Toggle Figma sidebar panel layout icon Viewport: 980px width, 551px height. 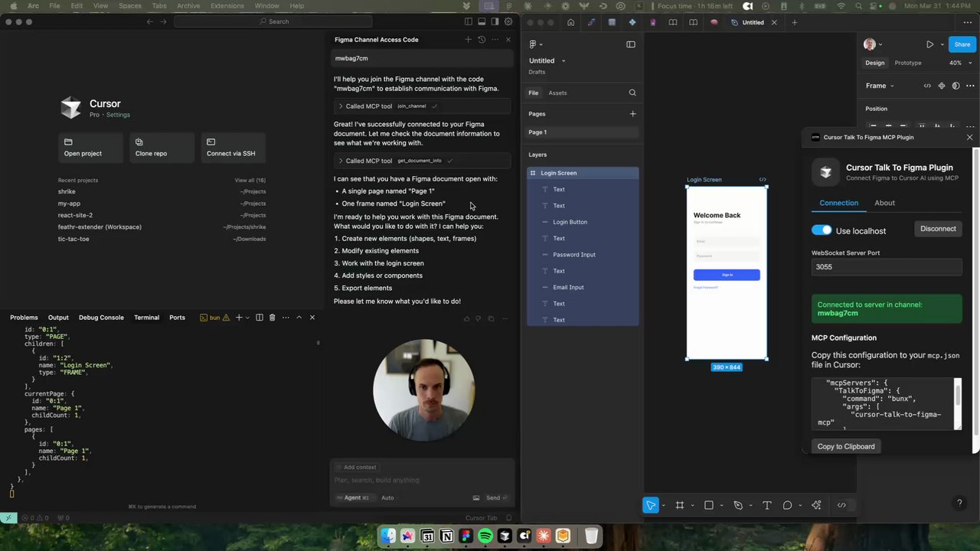click(631, 44)
